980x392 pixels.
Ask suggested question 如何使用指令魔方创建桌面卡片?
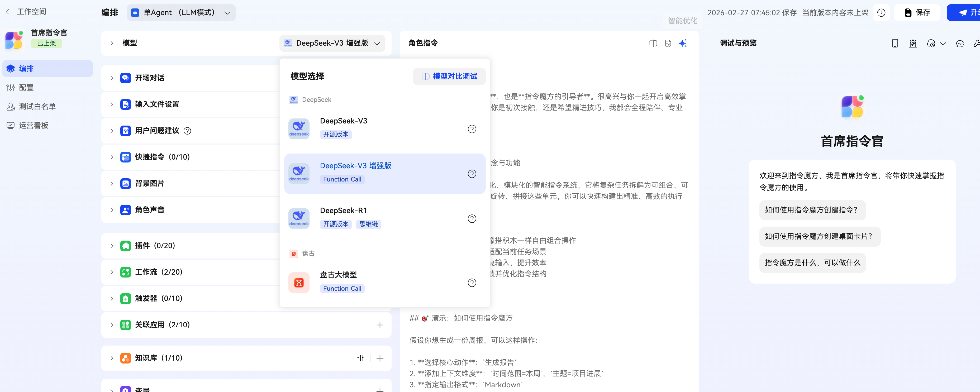pyautogui.click(x=820, y=237)
